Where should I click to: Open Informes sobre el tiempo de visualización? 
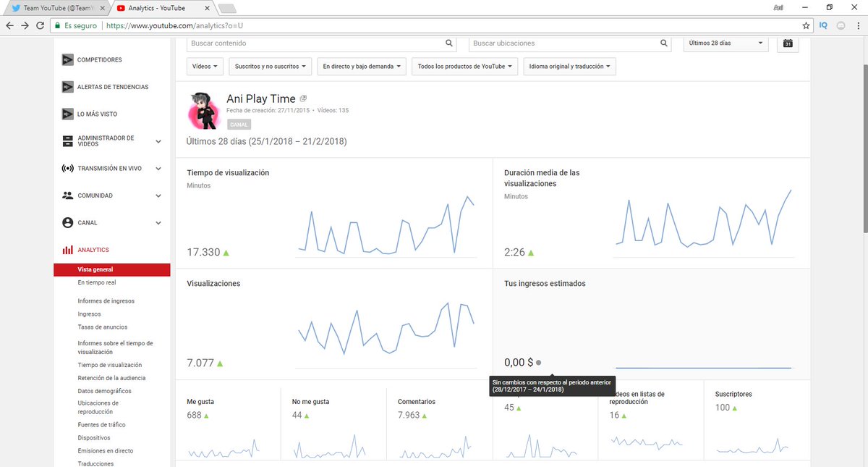tap(116, 348)
